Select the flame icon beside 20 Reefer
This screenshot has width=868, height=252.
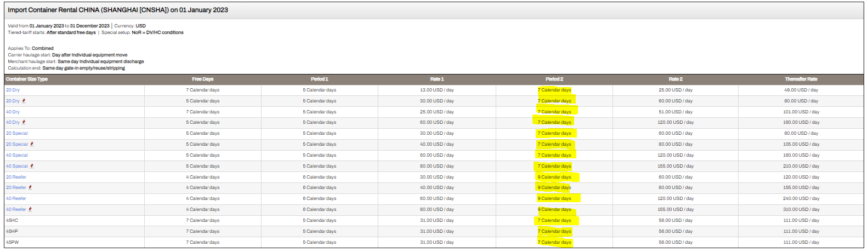(x=30, y=187)
